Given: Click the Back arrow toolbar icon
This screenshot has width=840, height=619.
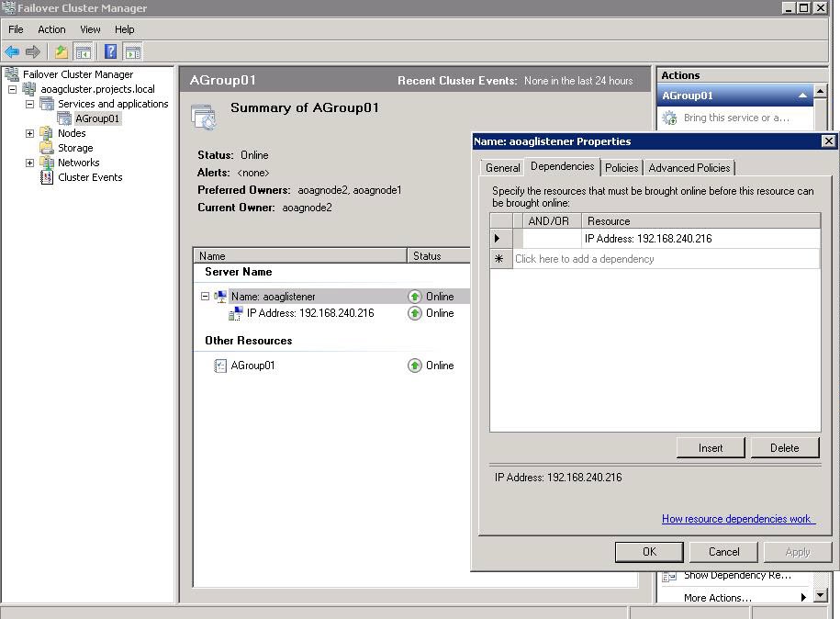Looking at the screenshot, I should point(12,52).
